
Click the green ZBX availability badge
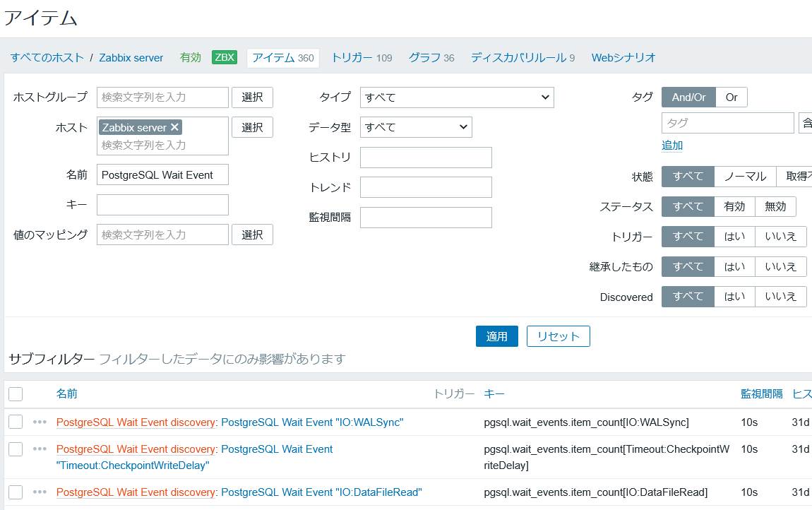pos(225,57)
